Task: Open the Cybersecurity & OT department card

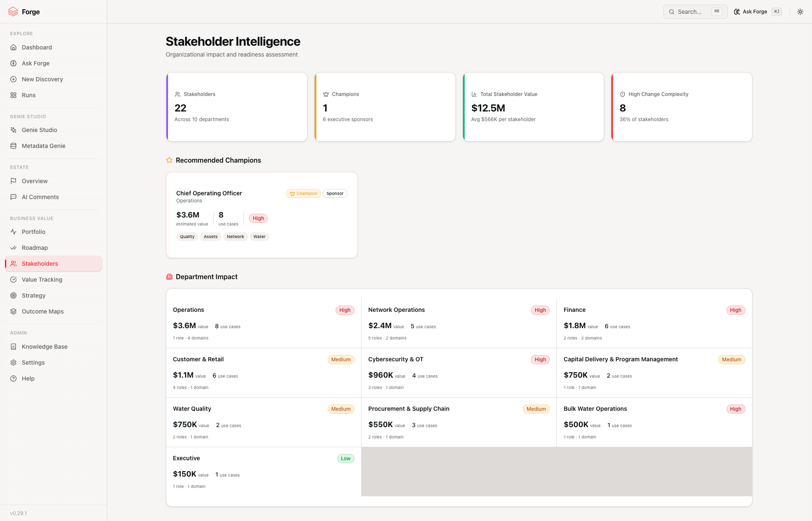Action: pyautogui.click(x=459, y=373)
